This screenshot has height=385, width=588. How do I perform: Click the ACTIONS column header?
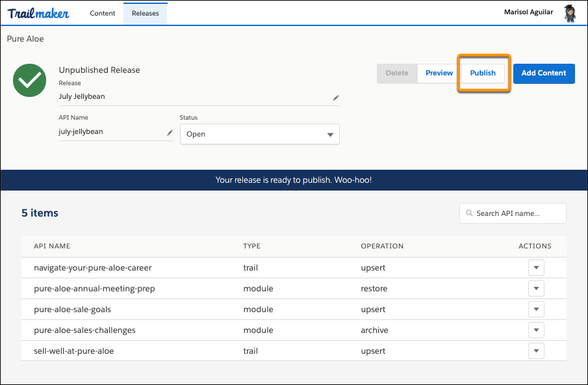tap(535, 246)
